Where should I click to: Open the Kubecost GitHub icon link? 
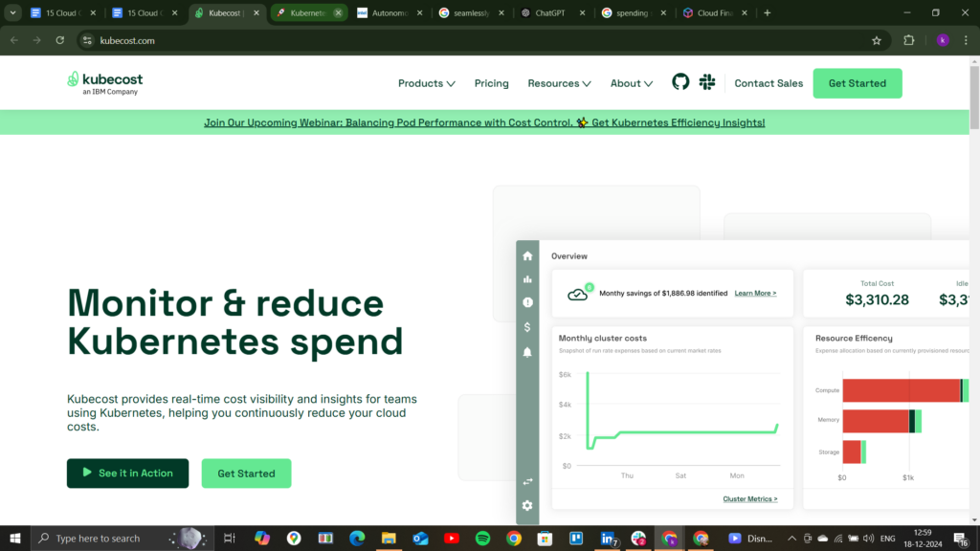[x=680, y=82]
